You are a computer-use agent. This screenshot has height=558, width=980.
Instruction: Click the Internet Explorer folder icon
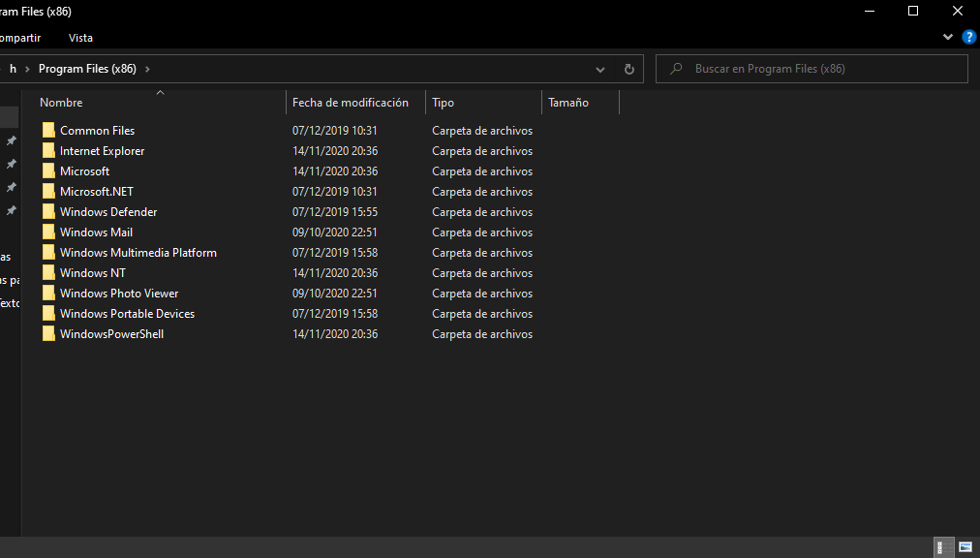[x=48, y=151]
